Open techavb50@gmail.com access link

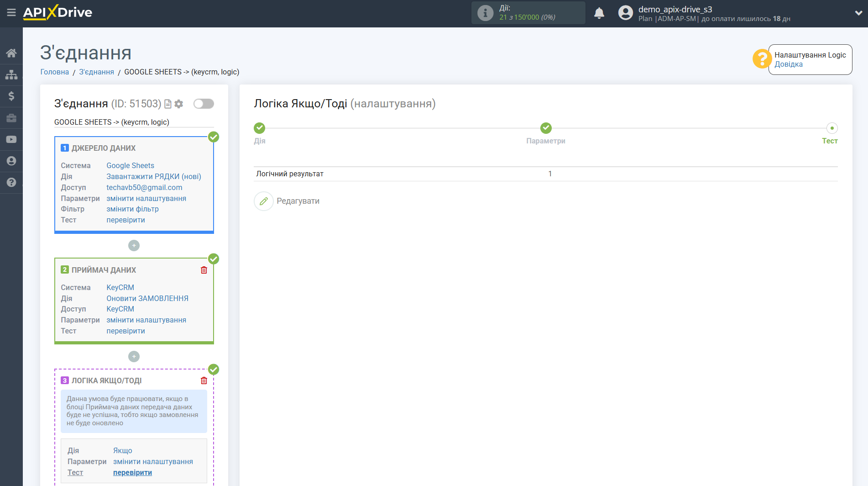tap(144, 187)
